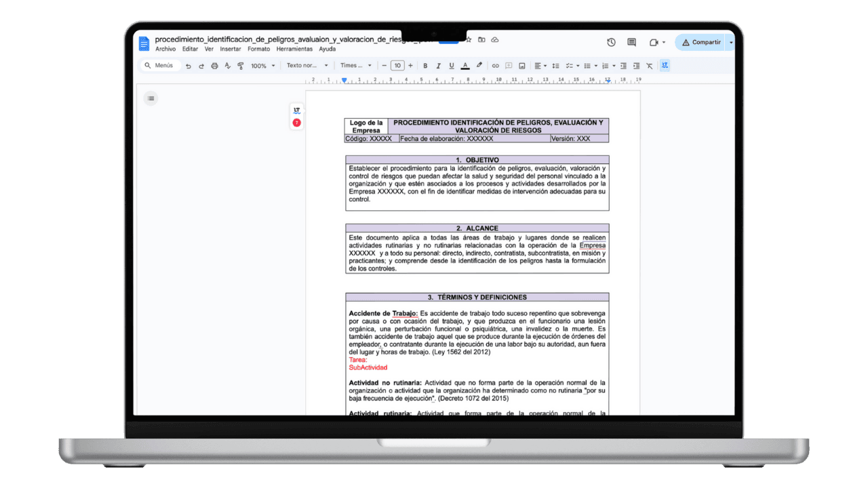Image resolution: width=868 pixels, height=488 pixels.
Task: Print the document
Action: click(x=213, y=65)
